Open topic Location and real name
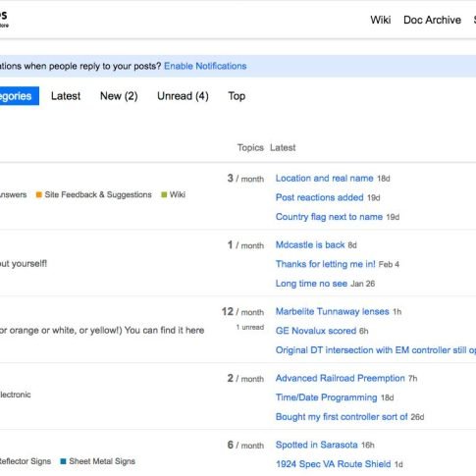The height and width of the screenshot is (476, 476). click(324, 179)
